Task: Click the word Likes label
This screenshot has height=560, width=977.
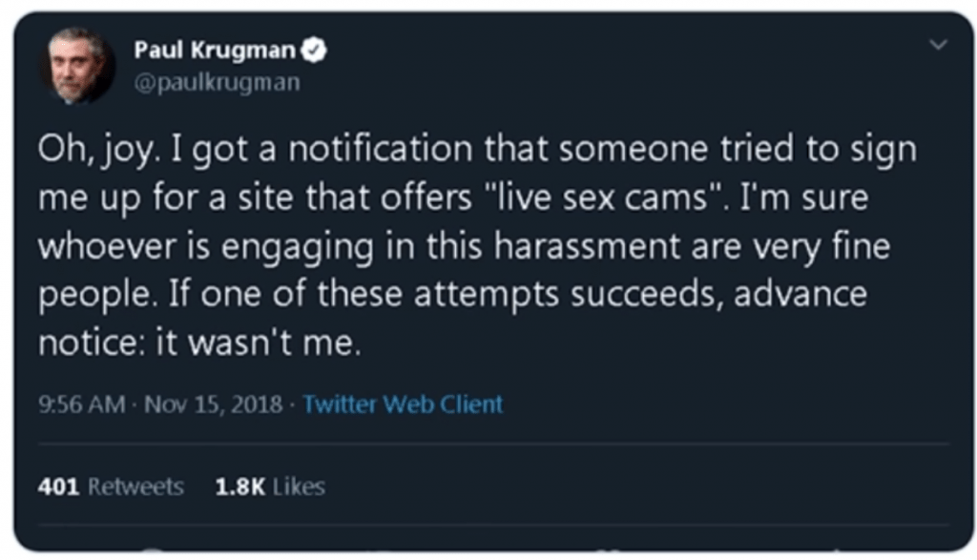Action: [299, 486]
